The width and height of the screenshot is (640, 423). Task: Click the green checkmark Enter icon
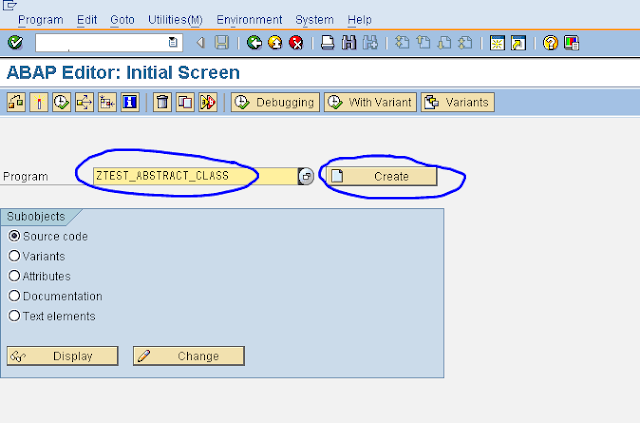click(x=16, y=42)
